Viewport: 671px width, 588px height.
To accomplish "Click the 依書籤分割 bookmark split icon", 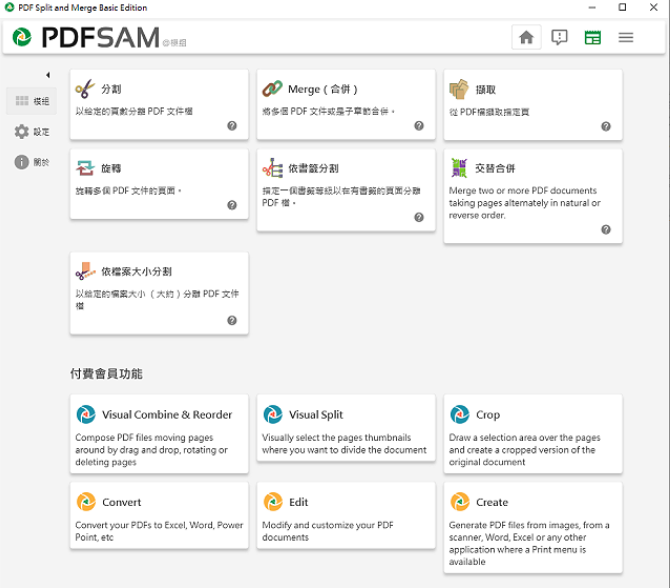I will click(272, 168).
